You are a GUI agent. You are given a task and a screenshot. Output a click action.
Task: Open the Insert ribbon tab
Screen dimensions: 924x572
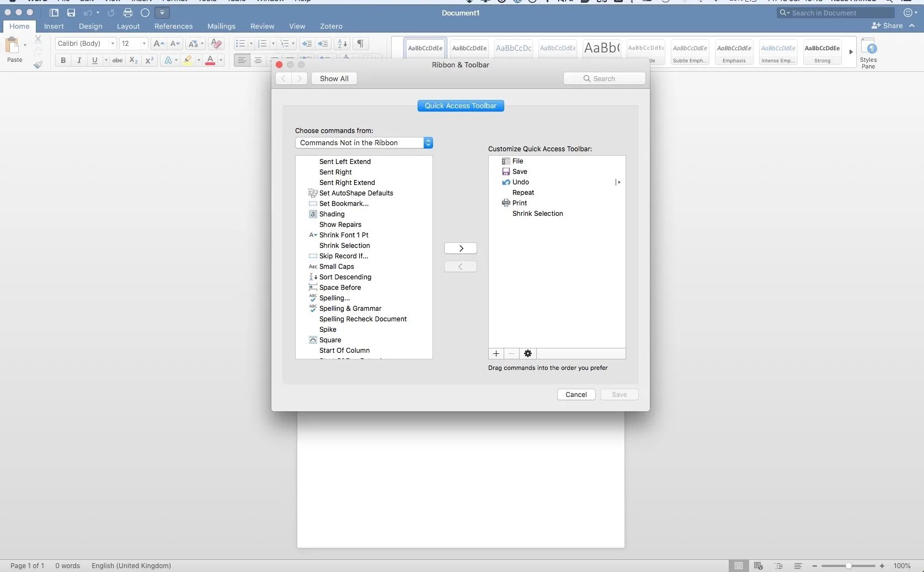[x=54, y=27]
